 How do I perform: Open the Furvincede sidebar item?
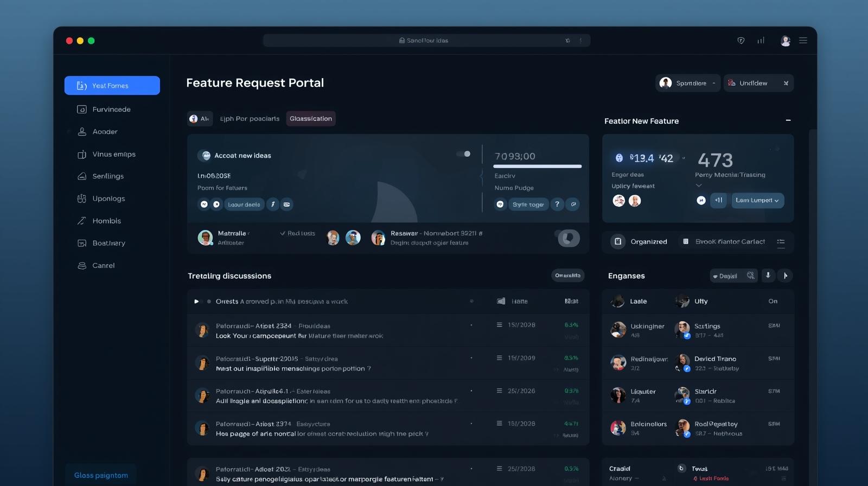(111, 110)
